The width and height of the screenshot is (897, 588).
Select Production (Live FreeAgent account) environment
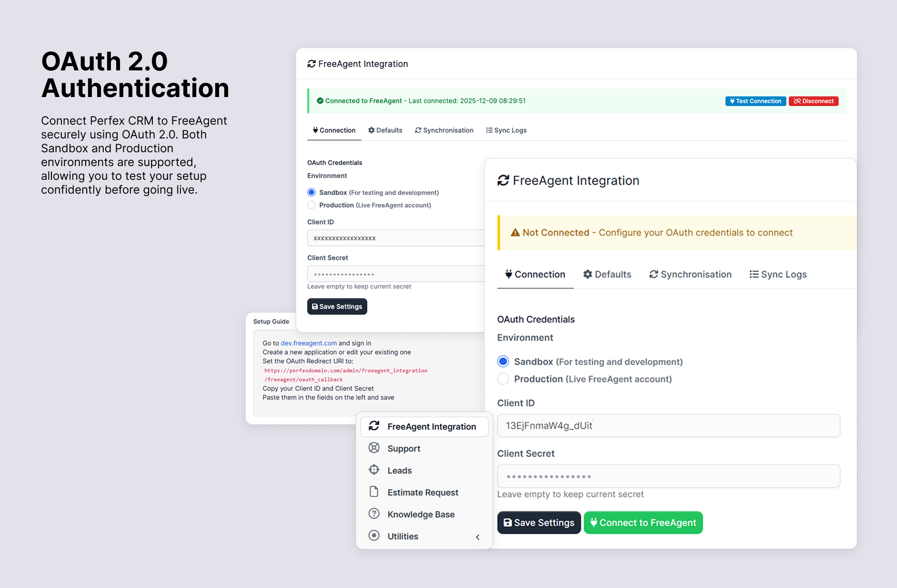(x=503, y=379)
